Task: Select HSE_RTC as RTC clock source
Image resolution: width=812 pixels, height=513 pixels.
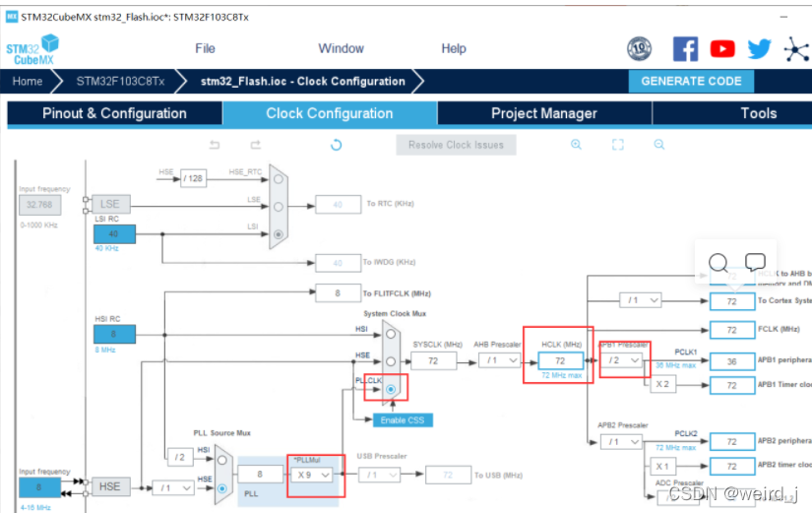Action: pyautogui.click(x=279, y=179)
